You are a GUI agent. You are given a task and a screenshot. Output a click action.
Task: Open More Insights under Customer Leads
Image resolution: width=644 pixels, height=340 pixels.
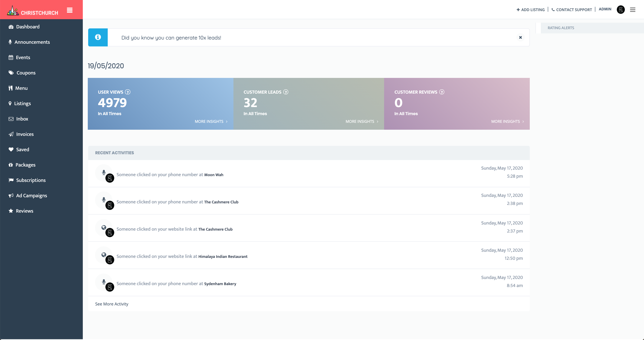coord(362,122)
